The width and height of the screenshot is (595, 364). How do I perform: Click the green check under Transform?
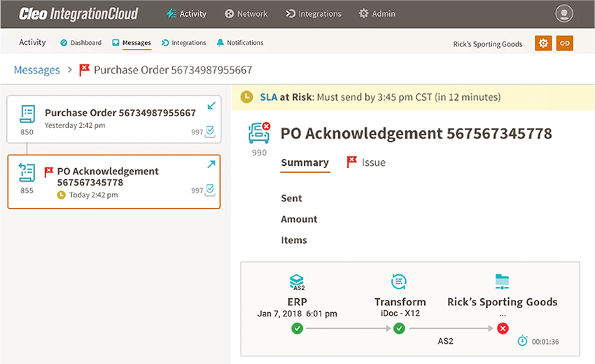coord(399,328)
